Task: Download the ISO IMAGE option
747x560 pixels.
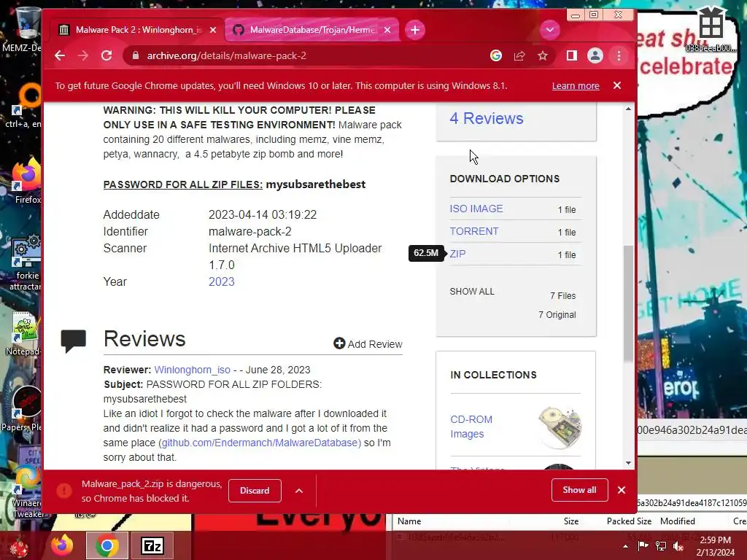Action: click(476, 209)
